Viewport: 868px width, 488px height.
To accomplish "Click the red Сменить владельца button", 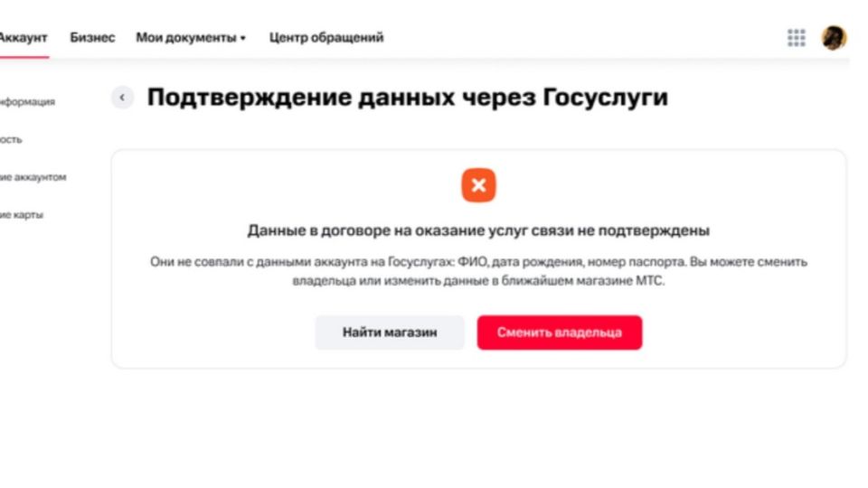I will (559, 333).
